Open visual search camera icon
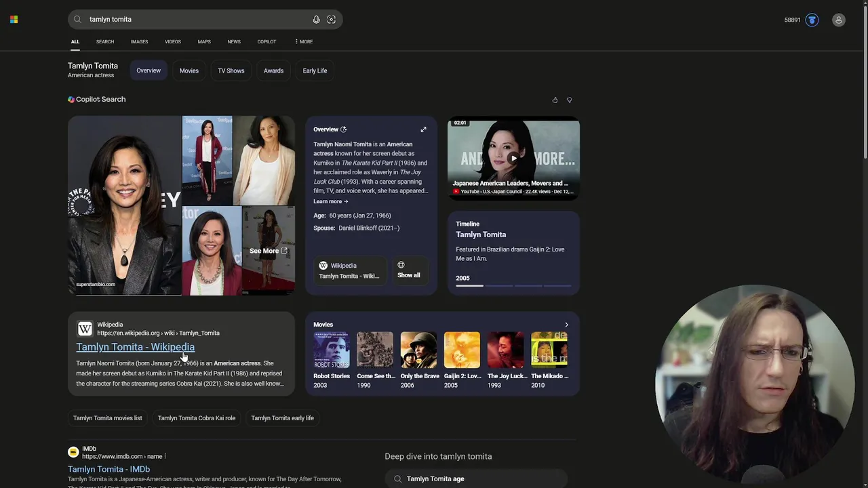868x488 pixels. (332, 20)
